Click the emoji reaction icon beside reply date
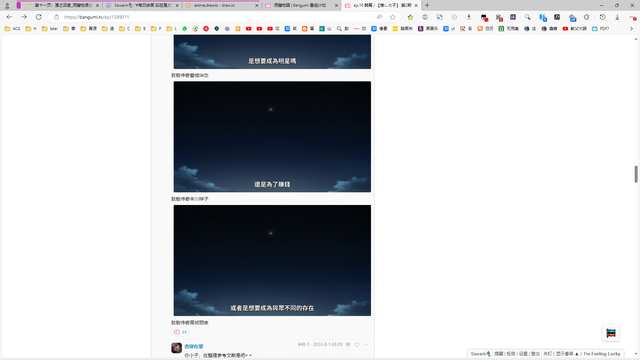This screenshot has height=360, width=640. [x=348, y=344]
